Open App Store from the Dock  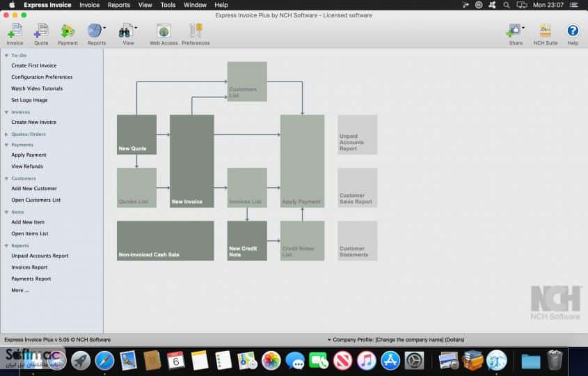pos(390,360)
